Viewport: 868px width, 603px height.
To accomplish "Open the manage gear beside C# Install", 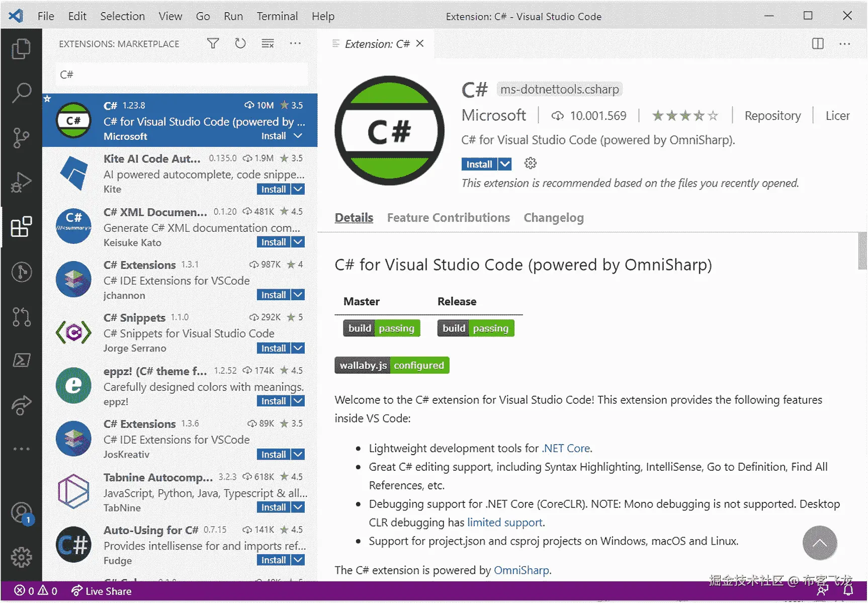I will (x=530, y=163).
